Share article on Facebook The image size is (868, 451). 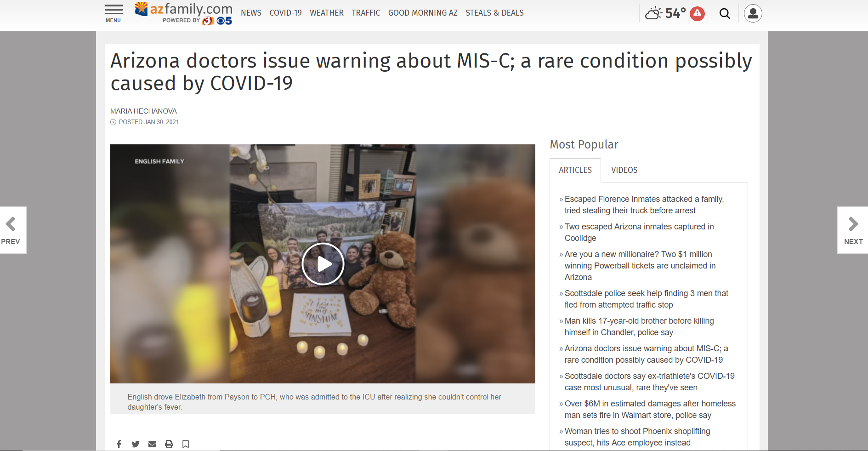[119, 444]
